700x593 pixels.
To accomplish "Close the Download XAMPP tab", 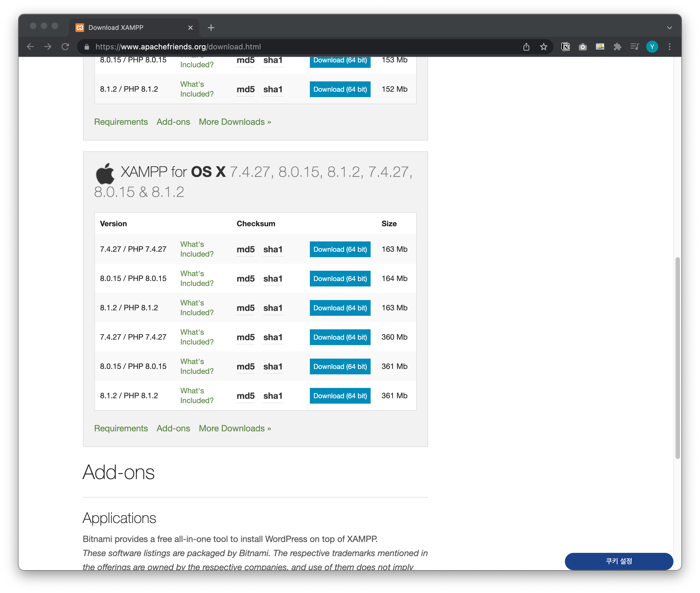I will [x=190, y=28].
